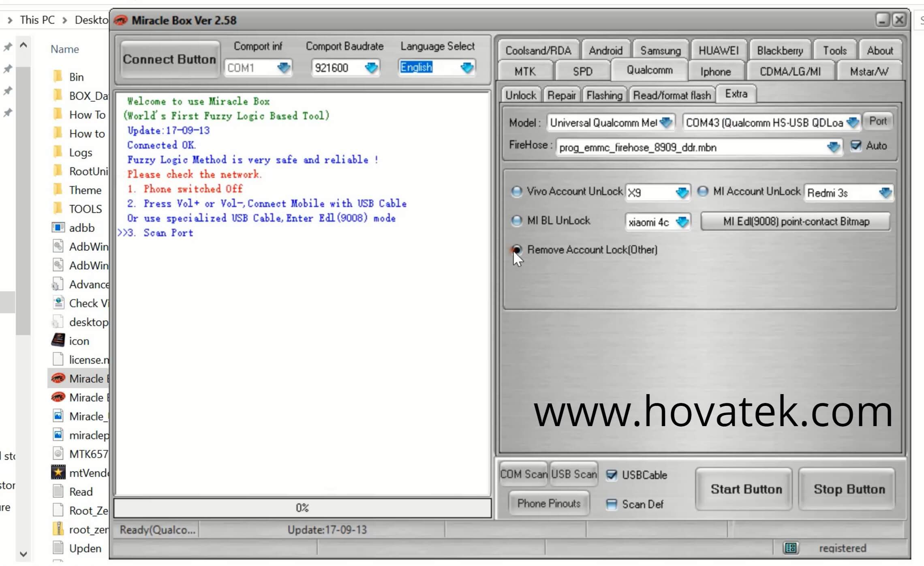The width and height of the screenshot is (924, 566).
Task: Open the Tools tab
Action: [835, 50]
